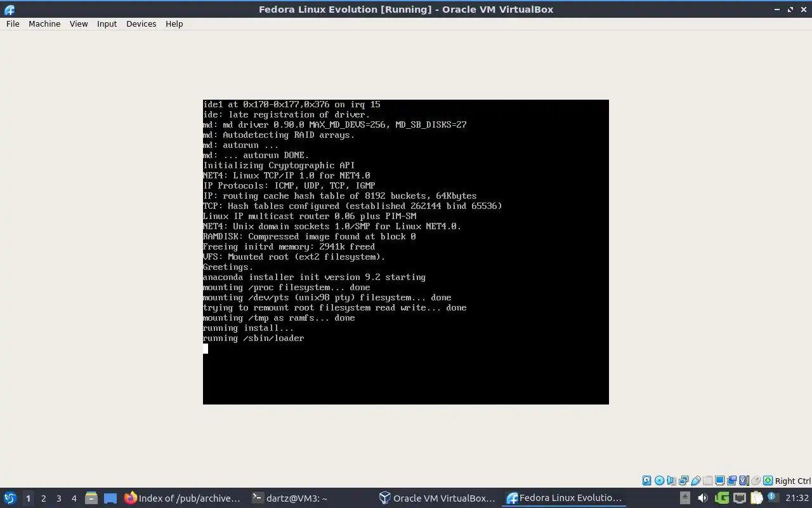Click the 'running install...' console line
This screenshot has height=508, width=812.
(248, 328)
